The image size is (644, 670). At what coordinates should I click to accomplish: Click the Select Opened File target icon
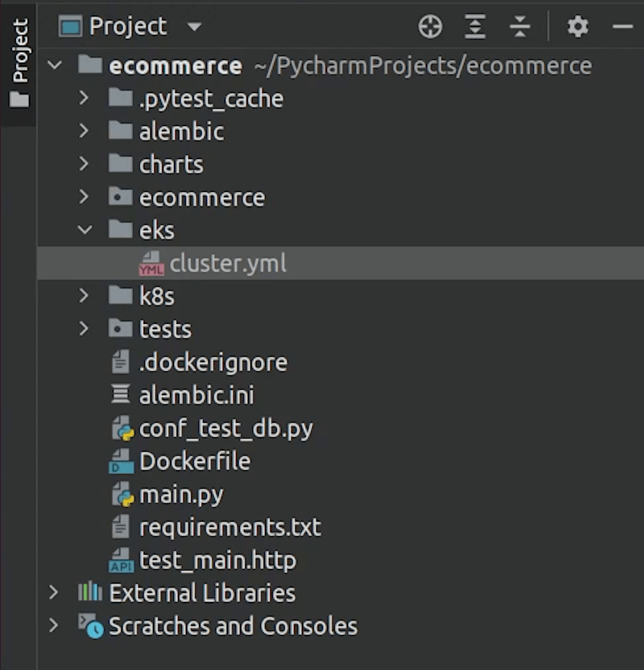pyautogui.click(x=430, y=27)
